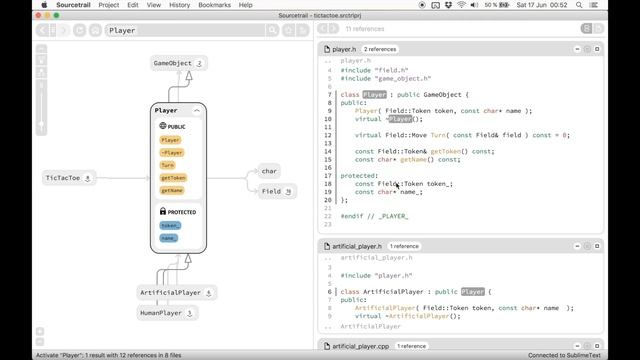Screen dimensions: 640x360
Task: Expand the GameObject node arrow
Action: click(199, 63)
